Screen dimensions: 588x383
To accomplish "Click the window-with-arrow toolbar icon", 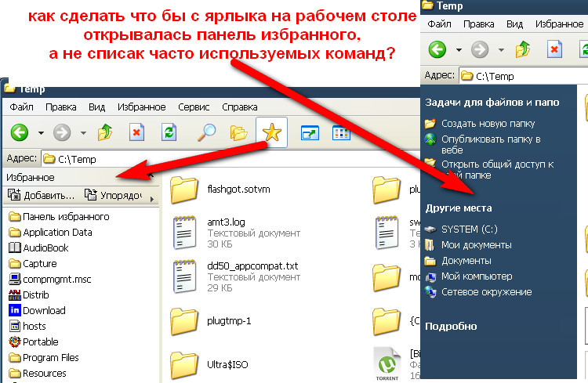I will tap(310, 132).
